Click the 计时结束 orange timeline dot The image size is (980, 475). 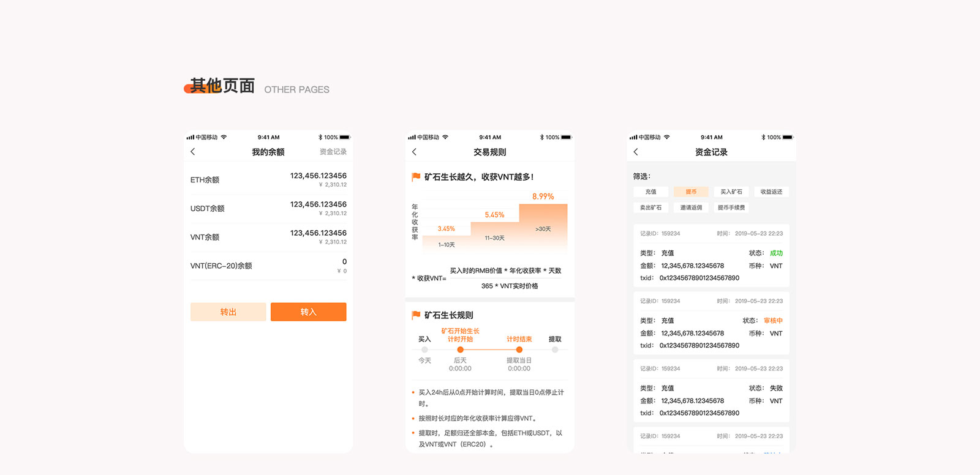coord(519,350)
